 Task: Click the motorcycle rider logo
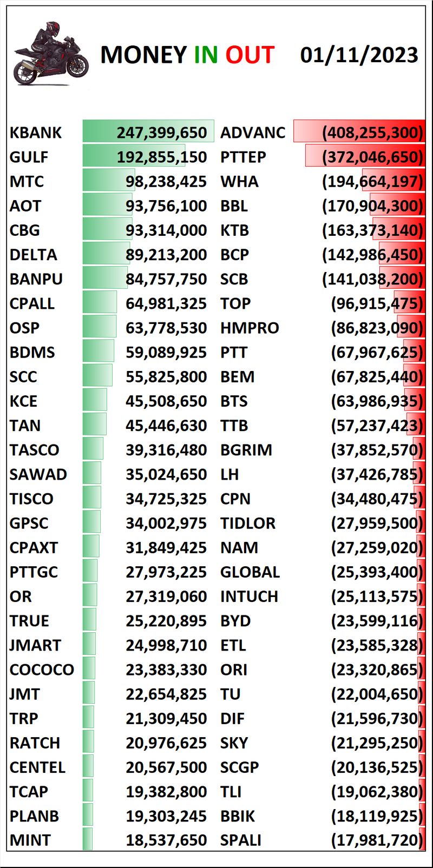pos(50,54)
